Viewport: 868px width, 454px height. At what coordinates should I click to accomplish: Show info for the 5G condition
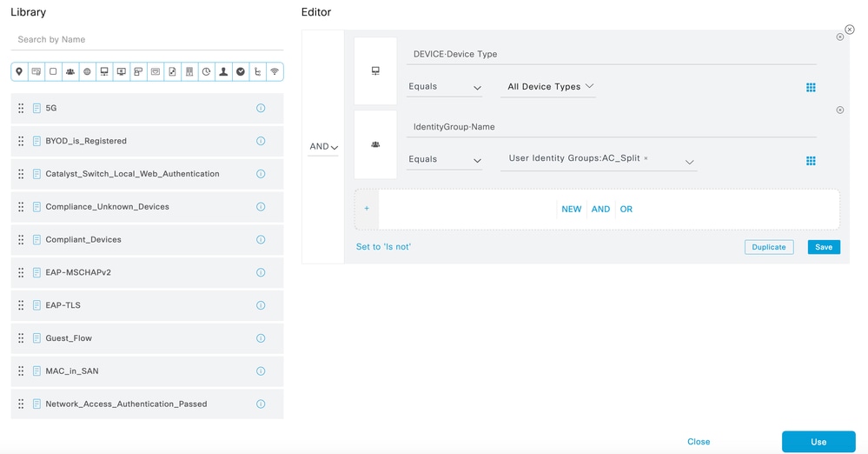point(261,108)
